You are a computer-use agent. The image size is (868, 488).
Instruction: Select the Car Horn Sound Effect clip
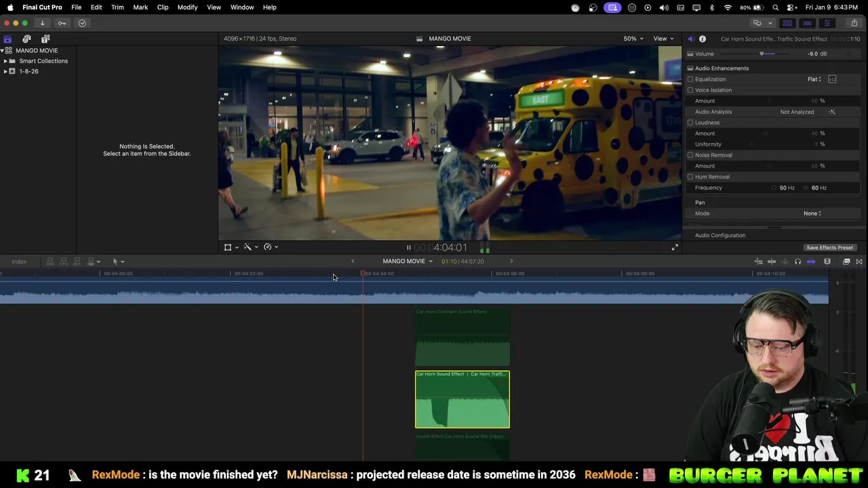462,400
